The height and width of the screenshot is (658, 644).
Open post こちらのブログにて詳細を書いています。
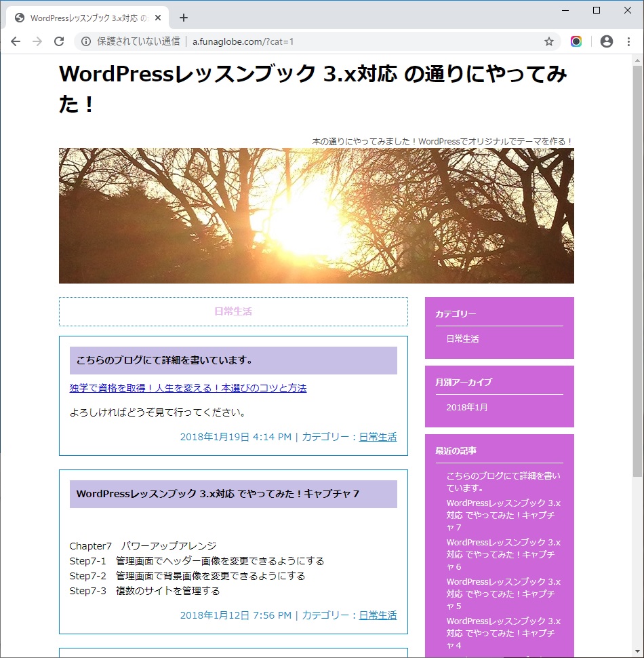click(x=165, y=360)
